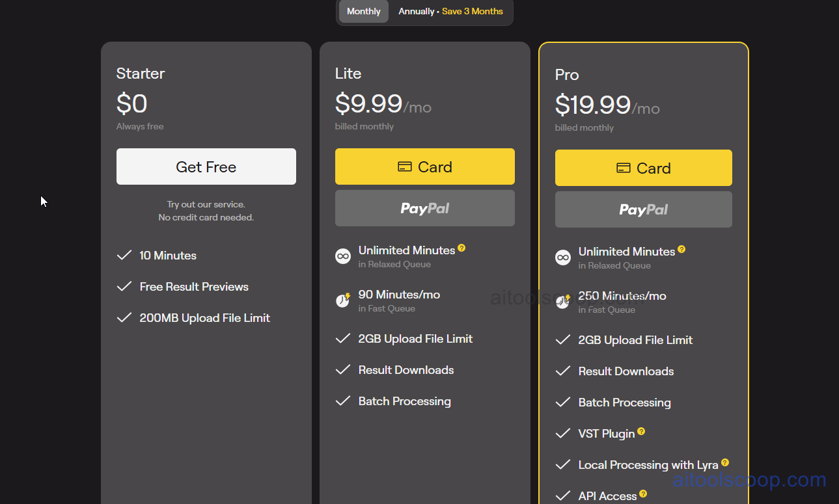Screen dimensions: 839x504
Task: Click checkmark beside Pro 2GB Upload File Limit
Action: [563, 340]
